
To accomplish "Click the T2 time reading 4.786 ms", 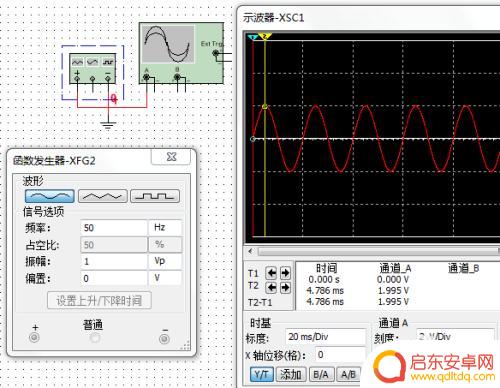I will click(325, 291).
